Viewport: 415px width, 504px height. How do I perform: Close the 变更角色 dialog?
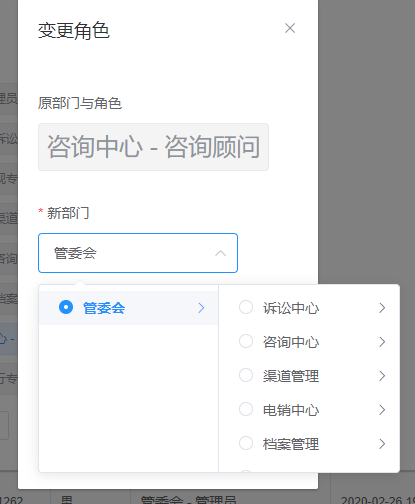coord(290,28)
